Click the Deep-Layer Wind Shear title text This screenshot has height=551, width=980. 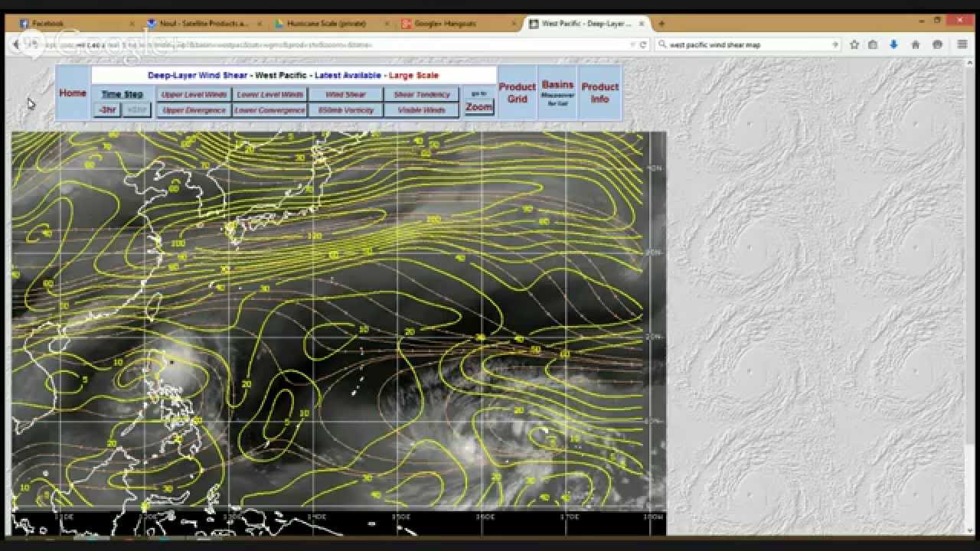[x=198, y=75]
